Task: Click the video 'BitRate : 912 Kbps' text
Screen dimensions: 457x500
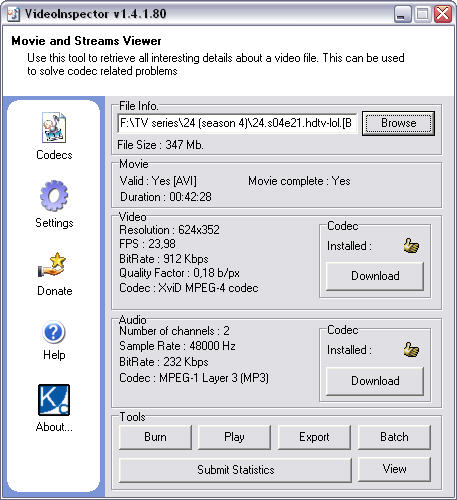Action: [164, 259]
